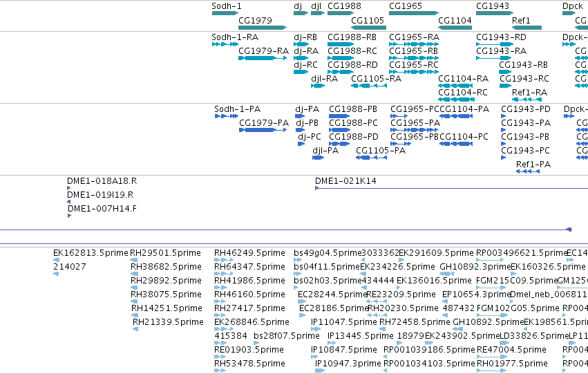Open EST 'RH29501.5prime'
Viewport: 588px width, 374px height.
(x=165, y=253)
